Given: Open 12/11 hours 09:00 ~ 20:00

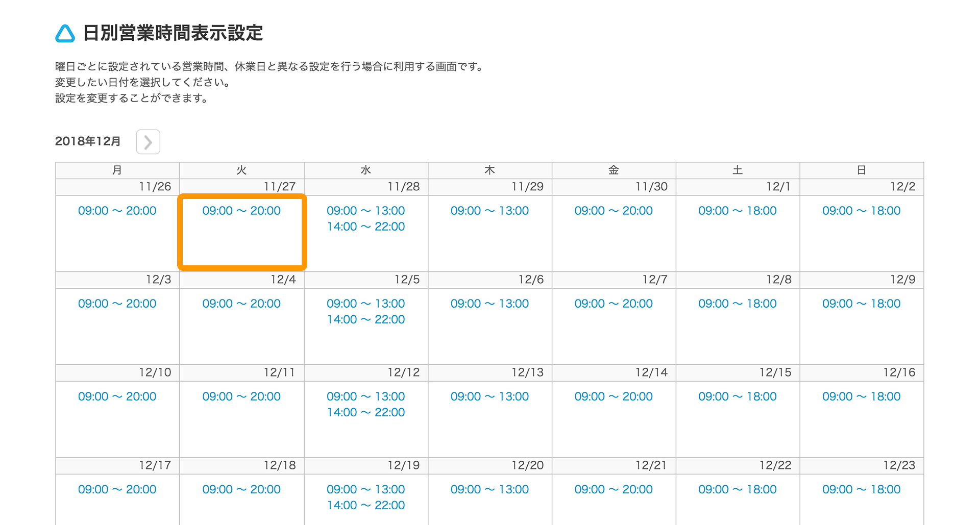Looking at the screenshot, I should pyautogui.click(x=241, y=396).
